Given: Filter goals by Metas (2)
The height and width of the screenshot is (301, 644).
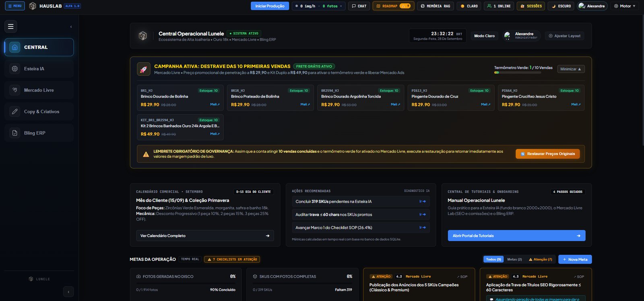Looking at the screenshot, I should click(x=514, y=260).
